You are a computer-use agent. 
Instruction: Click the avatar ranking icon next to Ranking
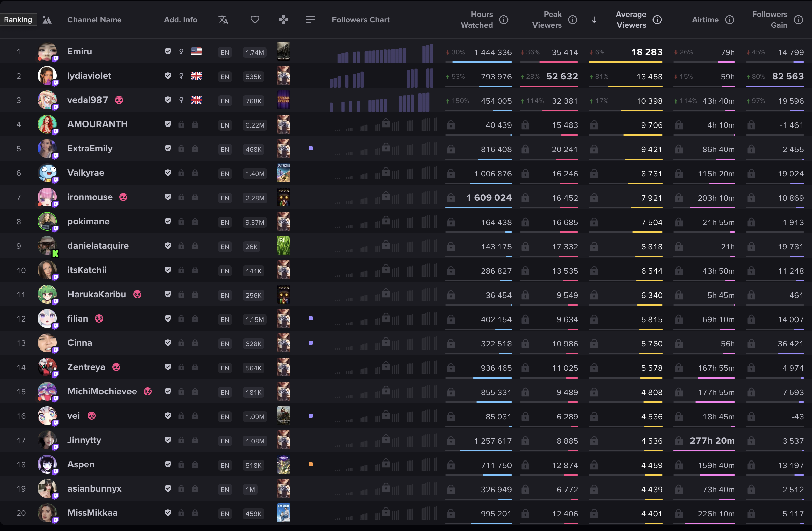47,20
